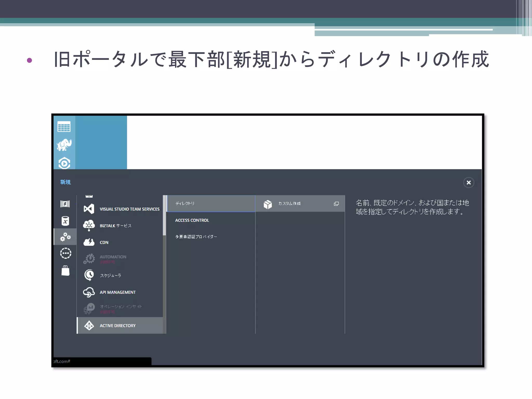Click the table grid icon in the blue sidebar
Image resolution: width=532 pixels, height=399 pixels.
point(64,127)
